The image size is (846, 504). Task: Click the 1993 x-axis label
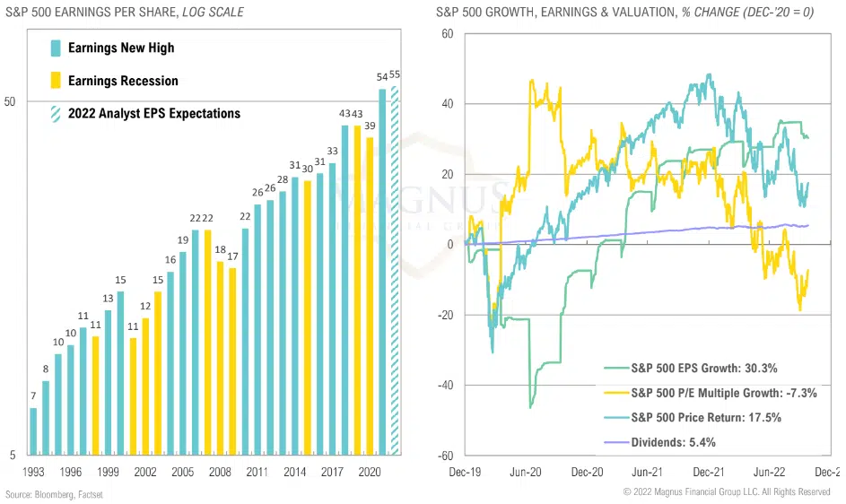pyautogui.click(x=33, y=471)
